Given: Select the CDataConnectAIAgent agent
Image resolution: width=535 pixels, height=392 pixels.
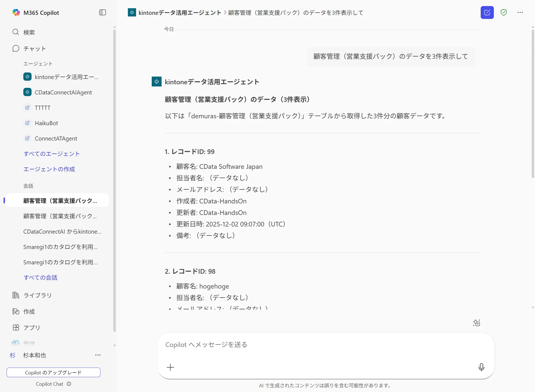Looking at the screenshot, I should [63, 92].
